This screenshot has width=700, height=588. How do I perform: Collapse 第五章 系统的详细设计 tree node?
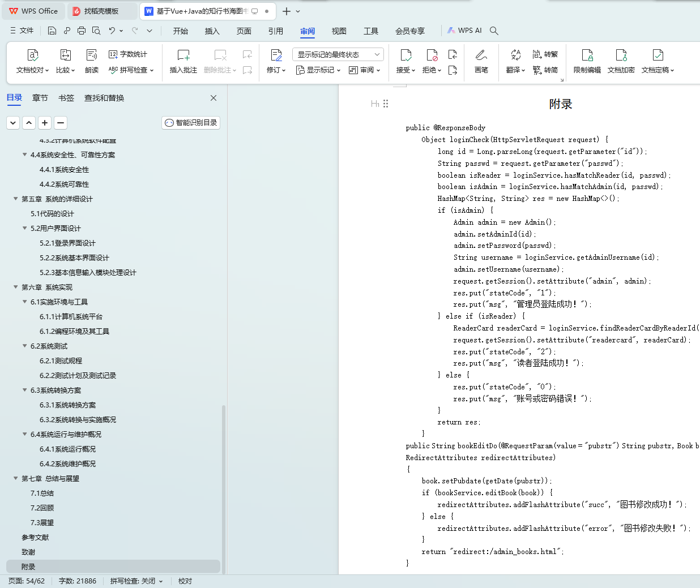pos(16,199)
